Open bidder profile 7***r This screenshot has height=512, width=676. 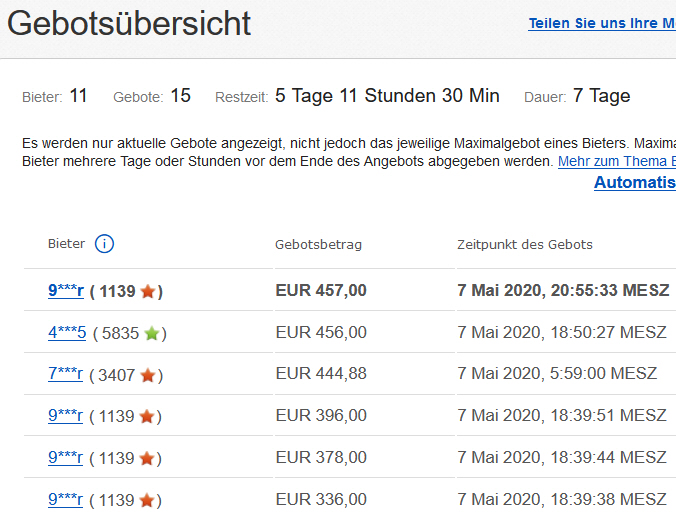tap(65, 375)
